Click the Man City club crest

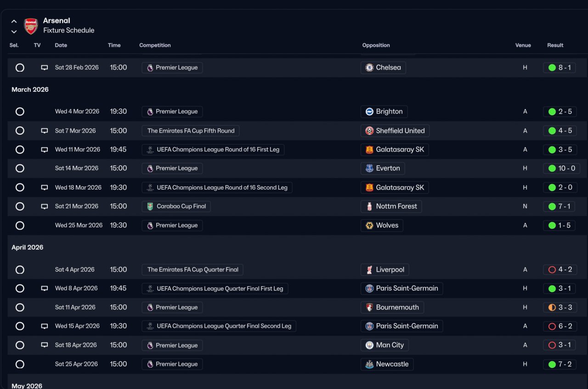(369, 345)
